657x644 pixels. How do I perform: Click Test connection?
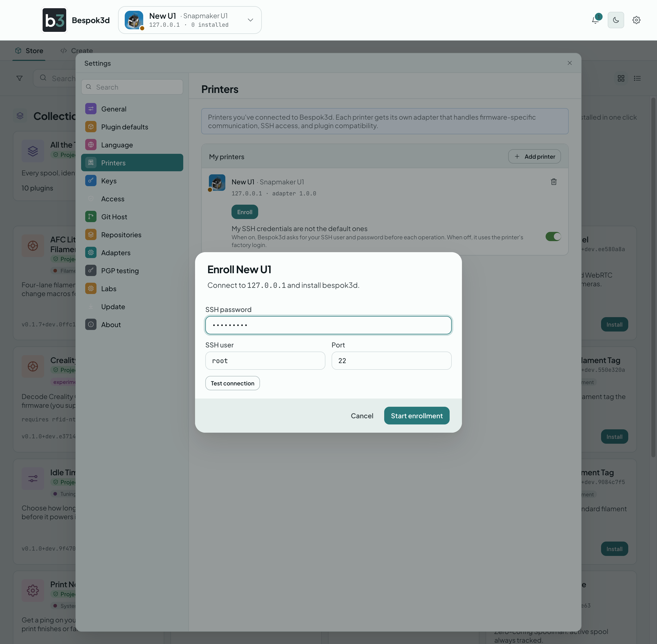point(232,383)
